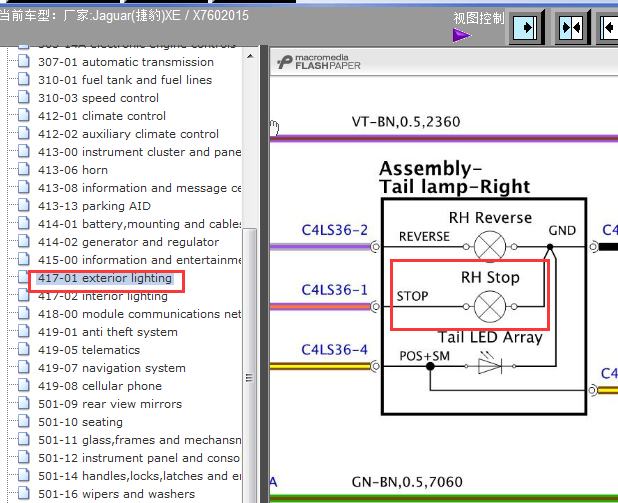This screenshot has height=503, width=618.
Task: Click the right-arrow view control button
Action: click(x=527, y=28)
